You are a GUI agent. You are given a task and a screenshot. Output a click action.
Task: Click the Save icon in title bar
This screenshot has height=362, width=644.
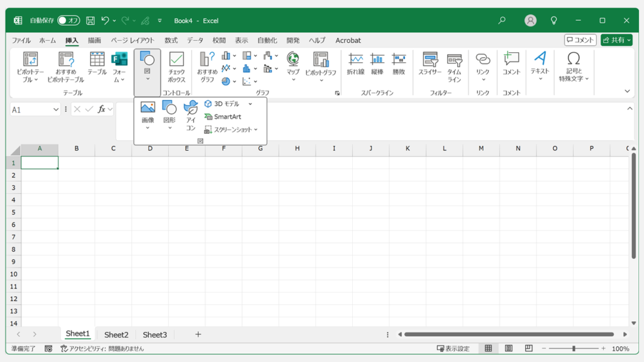pos(91,21)
